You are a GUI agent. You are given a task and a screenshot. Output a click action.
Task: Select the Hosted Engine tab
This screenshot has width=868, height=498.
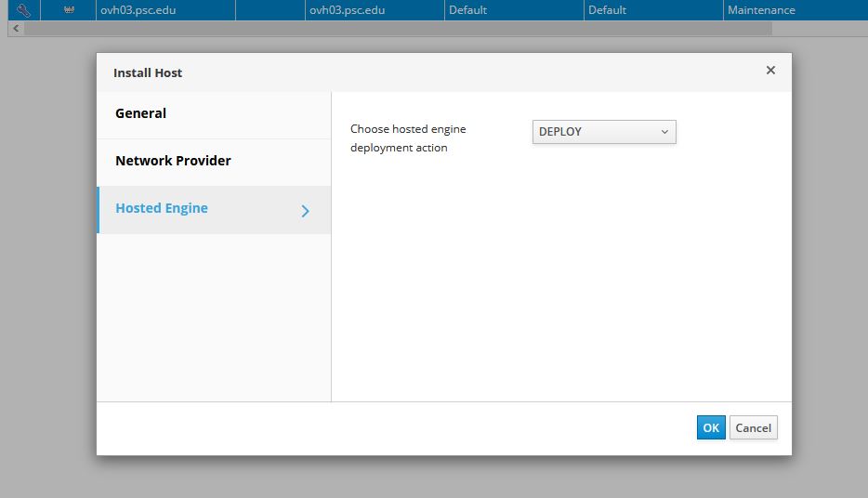[x=162, y=208]
